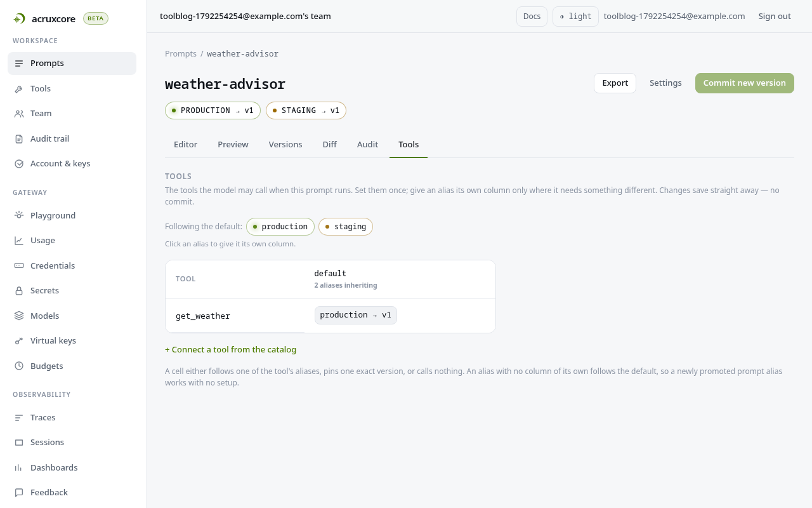Click the Export button
812x508 pixels.
(x=615, y=83)
